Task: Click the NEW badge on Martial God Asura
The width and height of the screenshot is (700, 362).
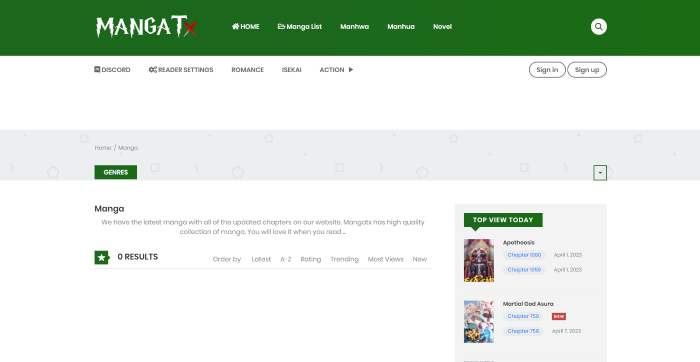Action: click(x=558, y=316)
